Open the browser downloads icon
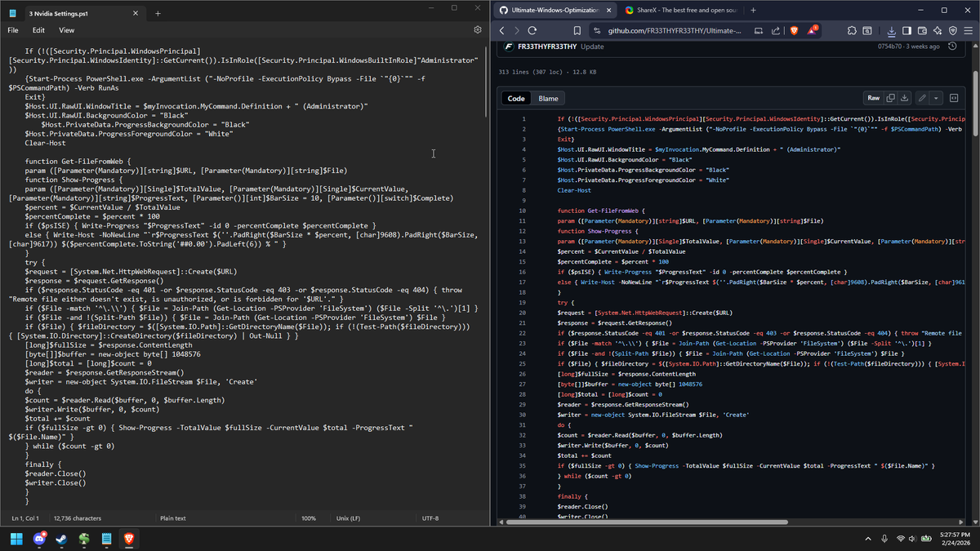Viewport: 980px width, 551px height. (x=891, y=30)
